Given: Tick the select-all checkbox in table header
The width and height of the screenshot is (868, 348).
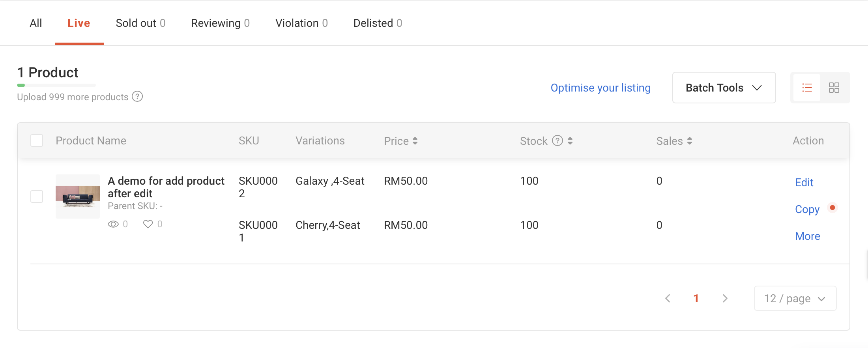Looking at the screenshot, I should 37,140.
